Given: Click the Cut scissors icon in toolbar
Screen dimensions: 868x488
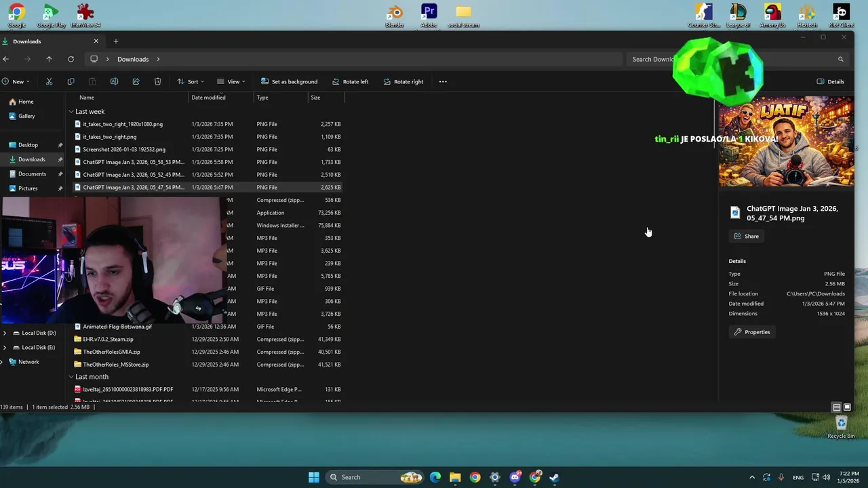Looking at the screenshot, I should coord(49,81).
